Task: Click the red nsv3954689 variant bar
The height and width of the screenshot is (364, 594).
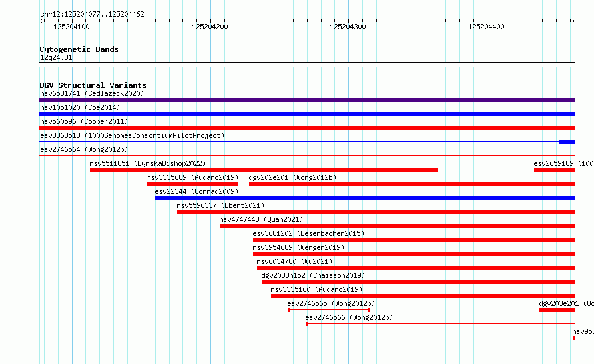Action: (414, 254)
